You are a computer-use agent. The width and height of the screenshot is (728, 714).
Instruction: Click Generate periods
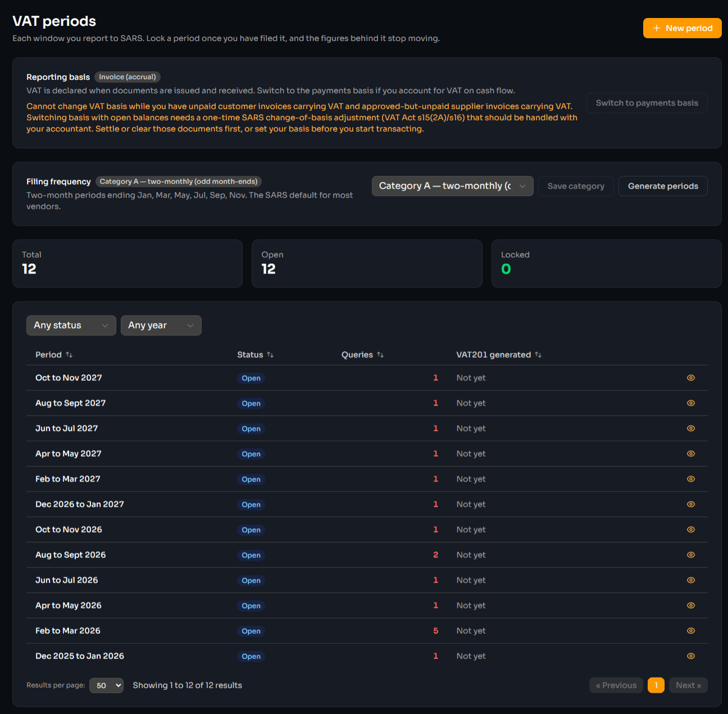[663, 186]
